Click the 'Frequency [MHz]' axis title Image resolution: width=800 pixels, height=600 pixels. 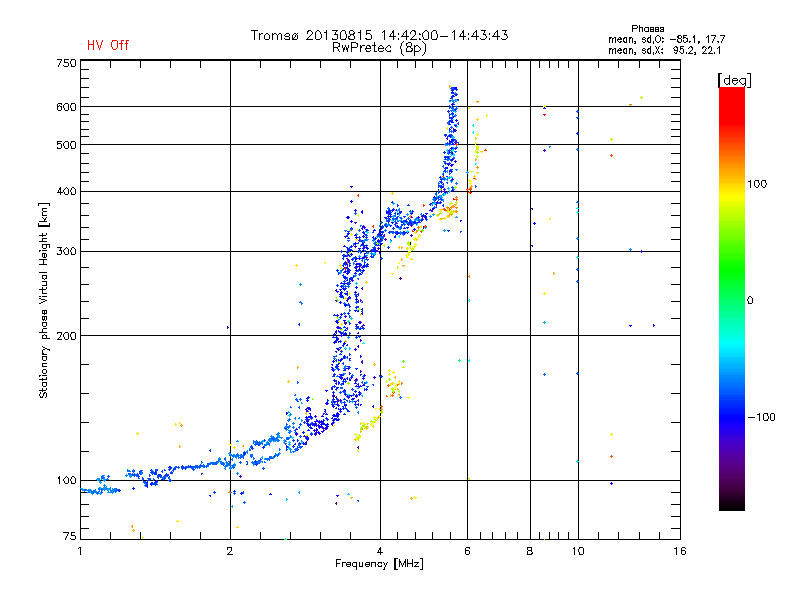[x=379, y=564]
